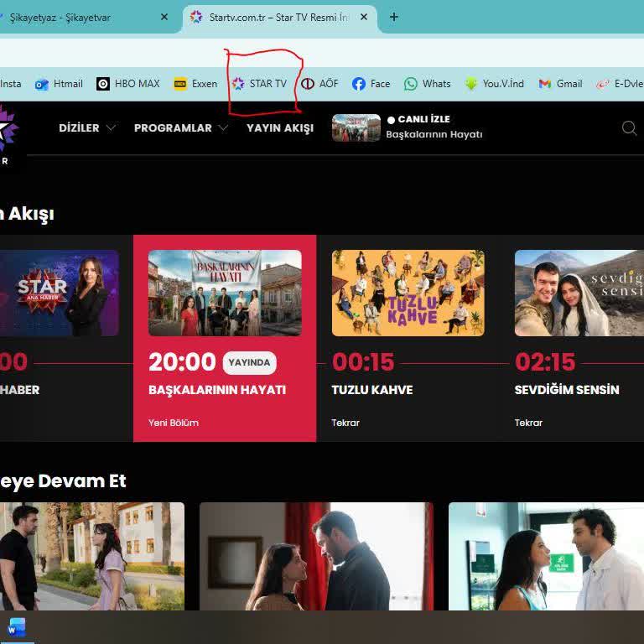644x644 pixels.
Task: Click 'Tekrar' under Tuzlu Kahve
Action: 345,423
